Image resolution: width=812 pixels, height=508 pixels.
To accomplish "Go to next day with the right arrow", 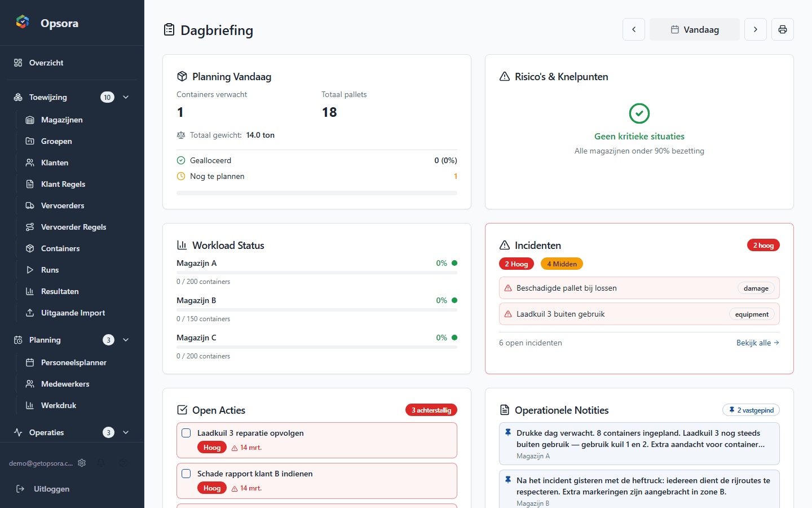I will coord(756,29).
